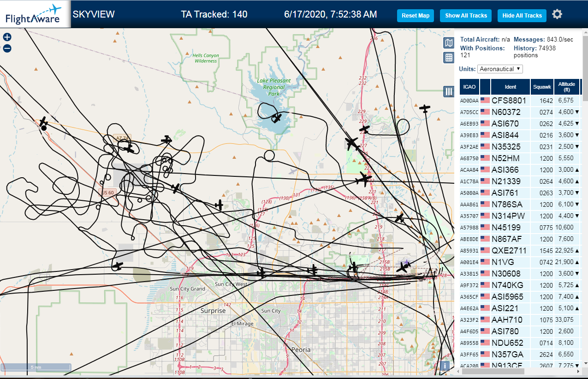Click the SKYVIEW title text
The width and height of the screenshot is (588, 379).
94,14
